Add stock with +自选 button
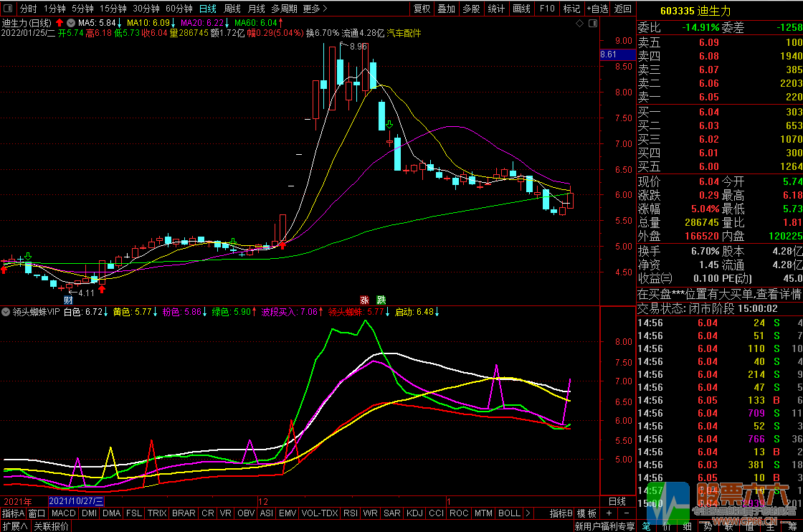Screen dimensions: 803x532 pyautogui.click(x=598, y=9)
